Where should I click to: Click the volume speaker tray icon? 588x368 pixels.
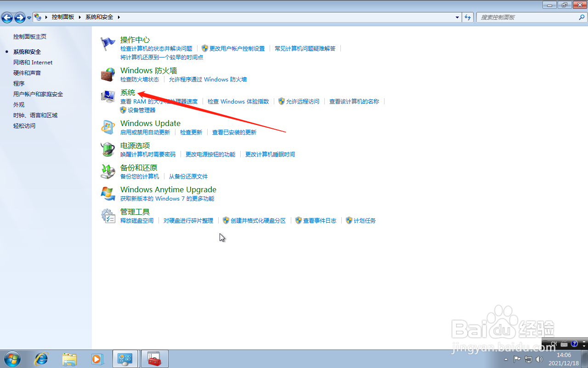(x=539, y=359)
